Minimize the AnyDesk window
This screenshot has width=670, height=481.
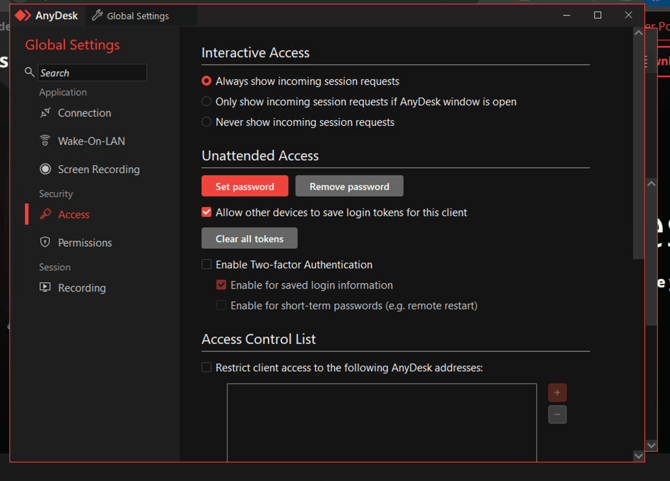(x=567, y=15)
